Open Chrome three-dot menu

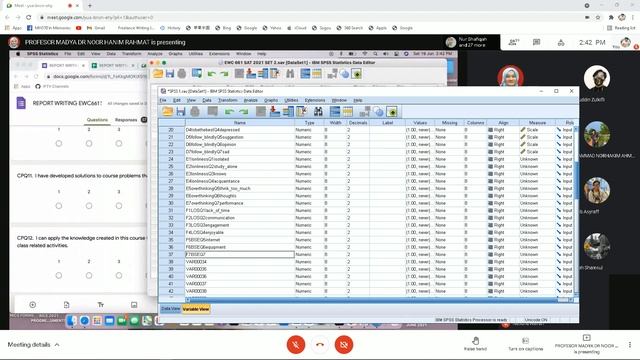tap(633, 17)
